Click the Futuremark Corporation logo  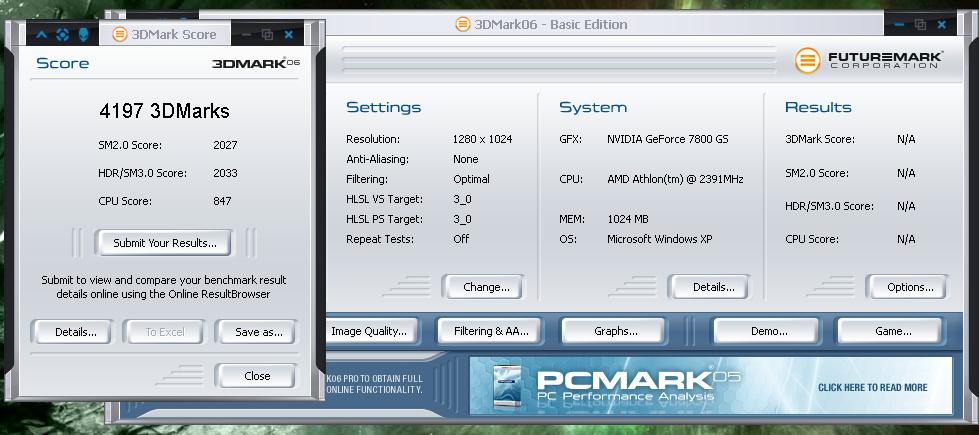868,61
